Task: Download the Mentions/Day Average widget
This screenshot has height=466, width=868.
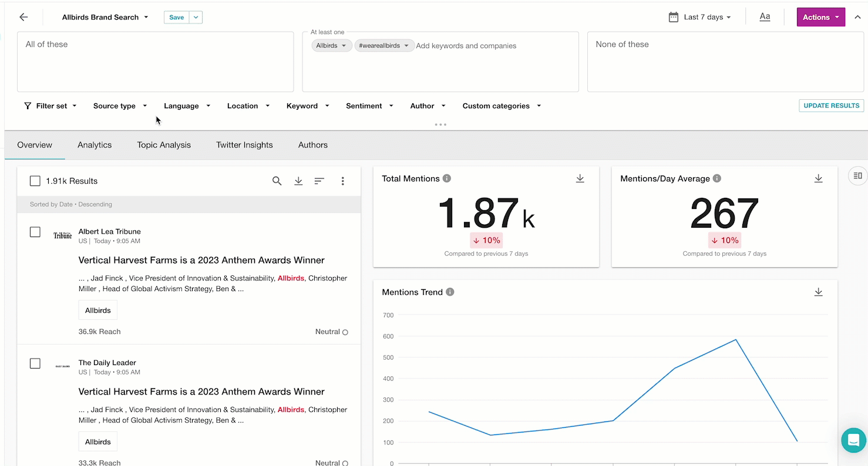Action: [x=819, y=178]
